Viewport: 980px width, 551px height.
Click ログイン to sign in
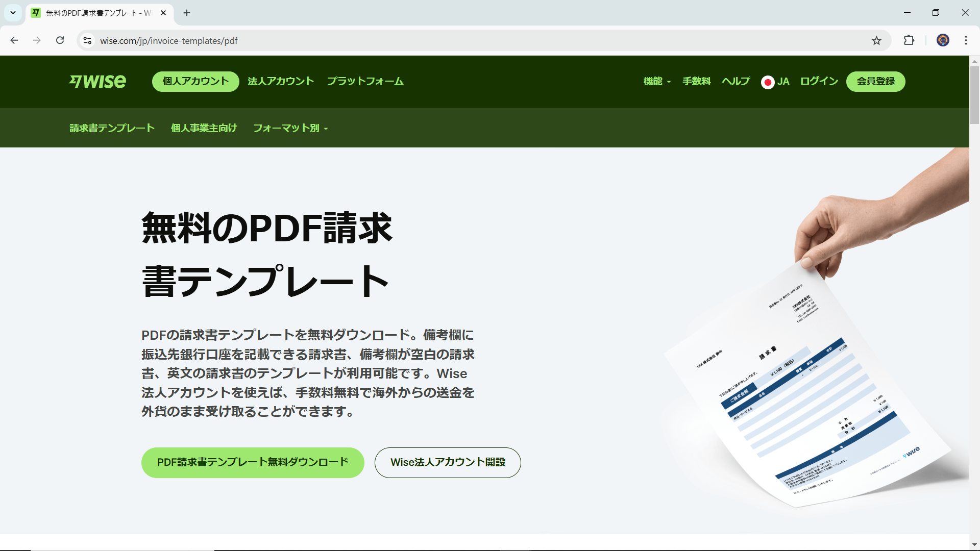point(819,82)
